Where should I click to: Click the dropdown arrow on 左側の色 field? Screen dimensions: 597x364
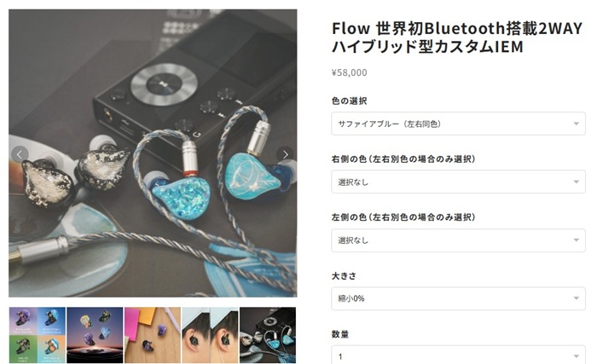[x=576, y=240]
